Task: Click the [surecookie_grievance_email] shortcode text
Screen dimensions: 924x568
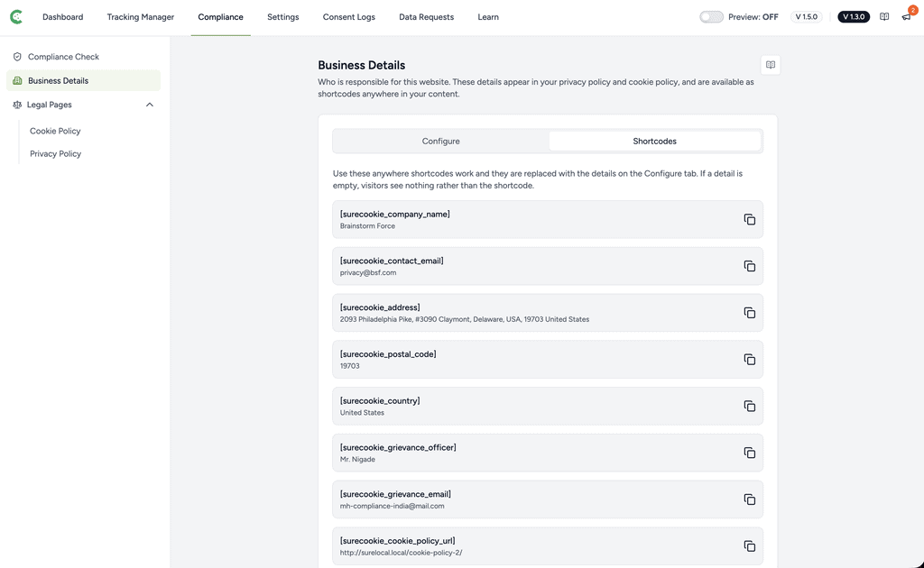Action: click(x=395, y=494)
